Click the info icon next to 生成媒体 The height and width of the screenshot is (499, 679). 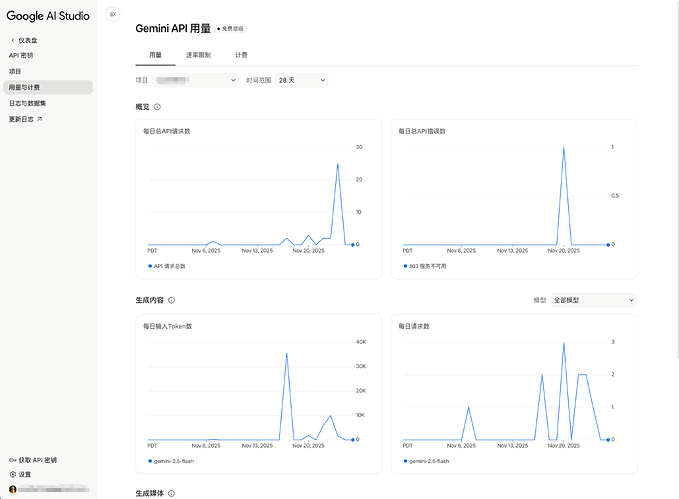[172, 493]
